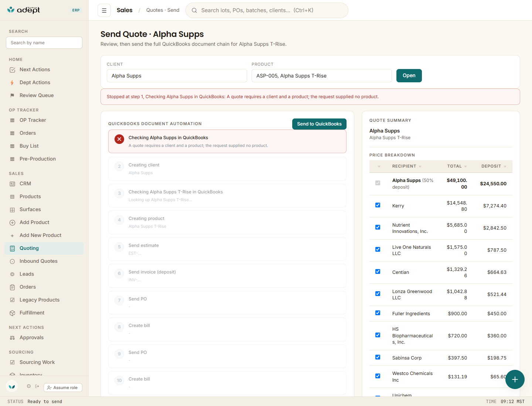Click the Product input field
Screen dimensions: 532x406
(322, 76)
